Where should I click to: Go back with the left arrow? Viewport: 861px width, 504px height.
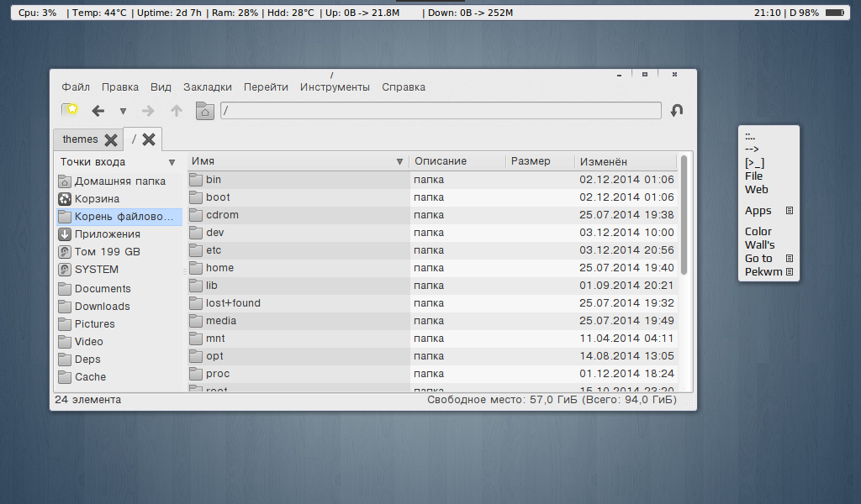click(x=98, y=111)
